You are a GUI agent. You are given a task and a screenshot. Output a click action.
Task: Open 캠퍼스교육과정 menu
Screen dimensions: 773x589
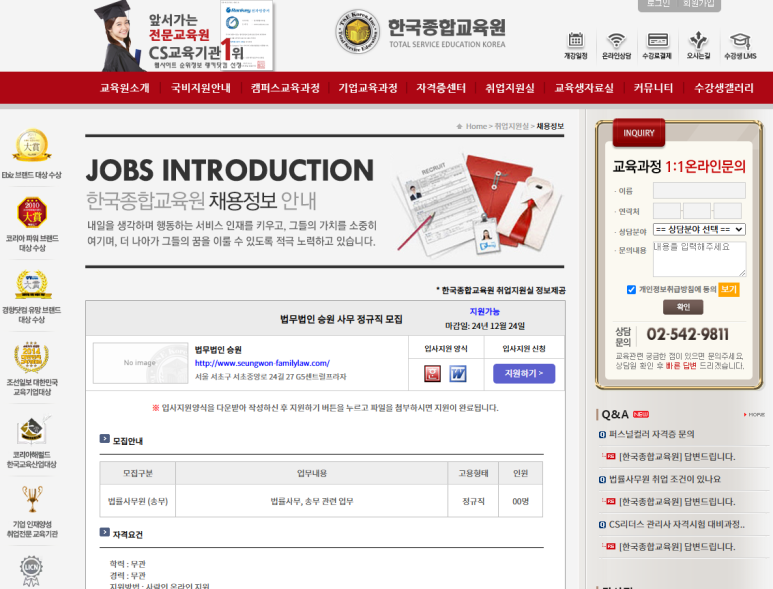(x=285, y=88)
